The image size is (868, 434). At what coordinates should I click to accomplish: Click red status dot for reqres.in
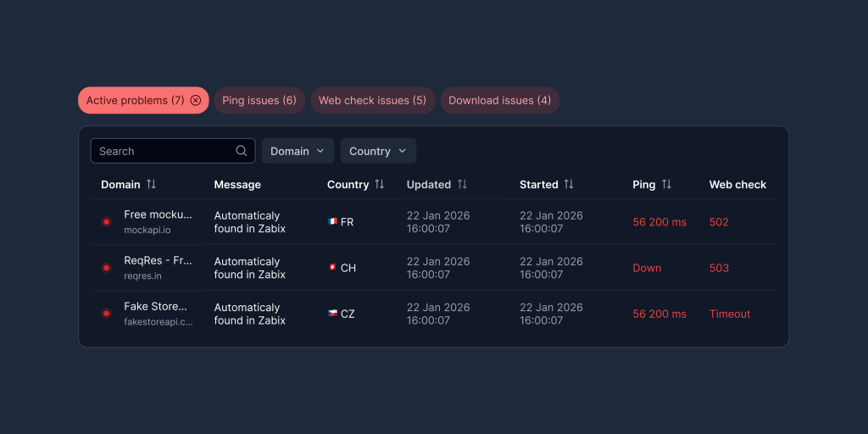[106, 268]
